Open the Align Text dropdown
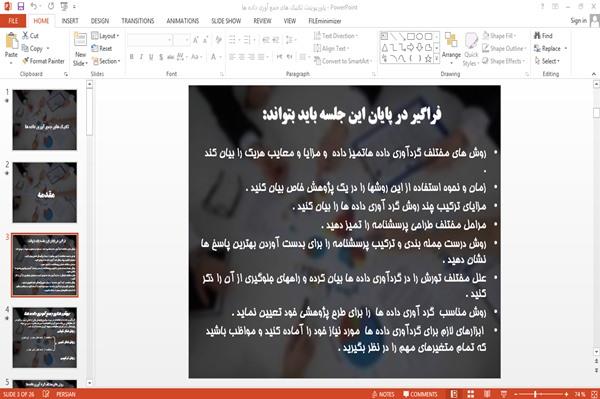The image size is (600, 399). [331, 48]
